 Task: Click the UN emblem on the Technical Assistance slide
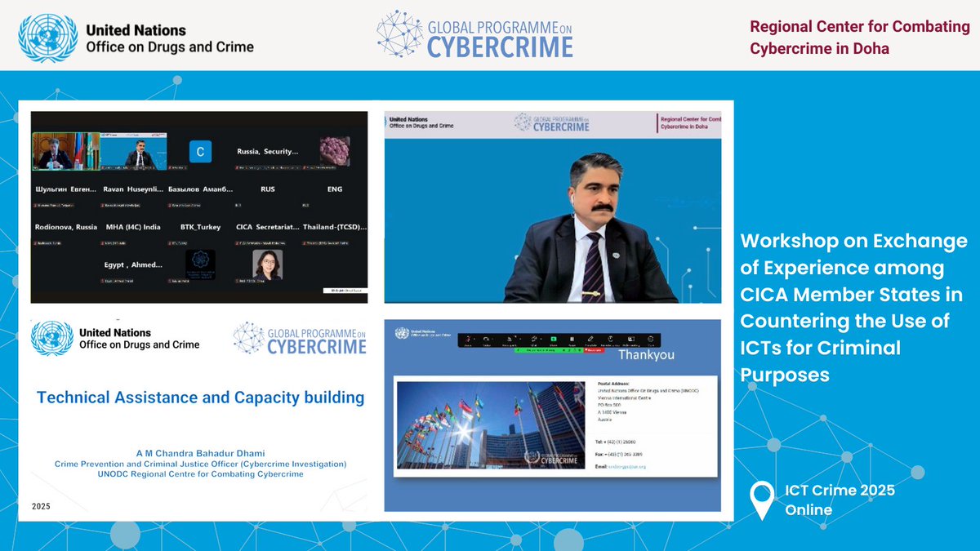click(51, 339)
